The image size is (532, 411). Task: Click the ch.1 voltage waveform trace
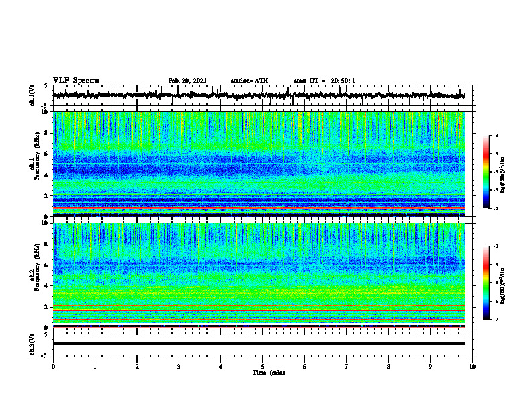(x=259, y=95)
